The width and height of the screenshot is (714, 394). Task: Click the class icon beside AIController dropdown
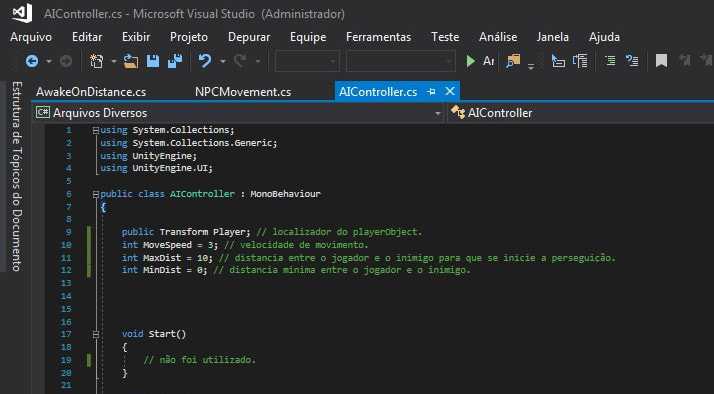coord(458,112)
